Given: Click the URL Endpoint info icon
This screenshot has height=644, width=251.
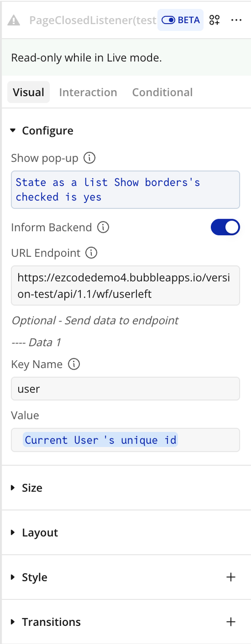Looking at the screenshot, I should point(91,253).
